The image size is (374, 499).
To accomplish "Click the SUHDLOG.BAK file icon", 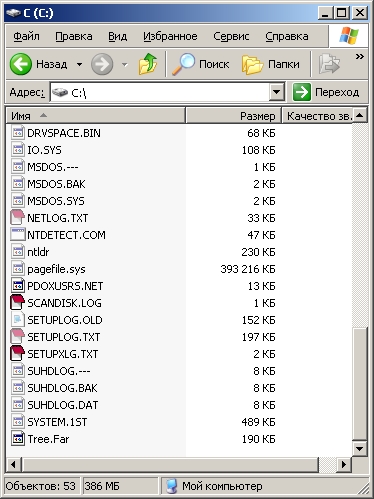I will [x=18, y=388].
